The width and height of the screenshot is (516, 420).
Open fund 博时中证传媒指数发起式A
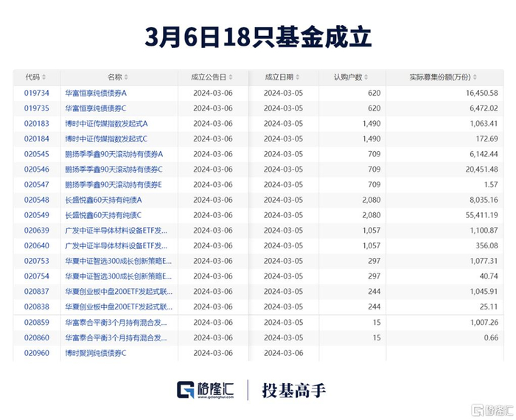[106, 124]
